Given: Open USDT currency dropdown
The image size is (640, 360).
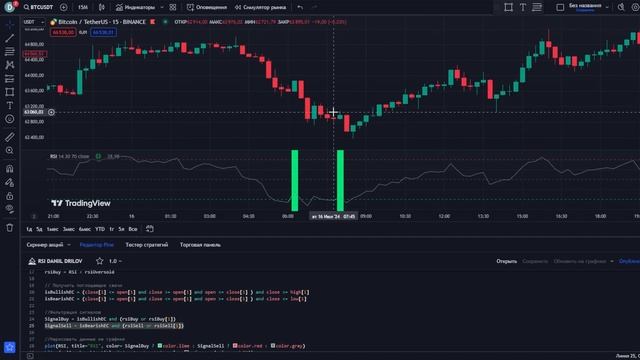Looking at the screenshot, I should coord(34,22).
